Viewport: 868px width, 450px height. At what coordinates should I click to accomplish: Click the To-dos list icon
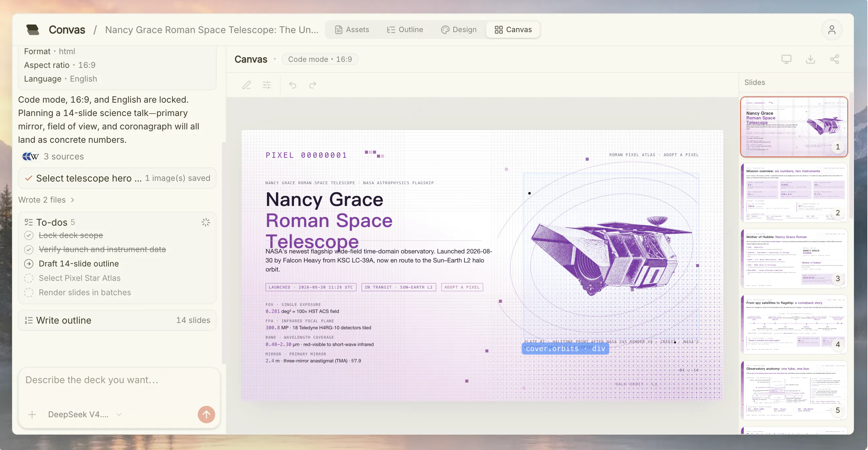click(x=29, y=222)
